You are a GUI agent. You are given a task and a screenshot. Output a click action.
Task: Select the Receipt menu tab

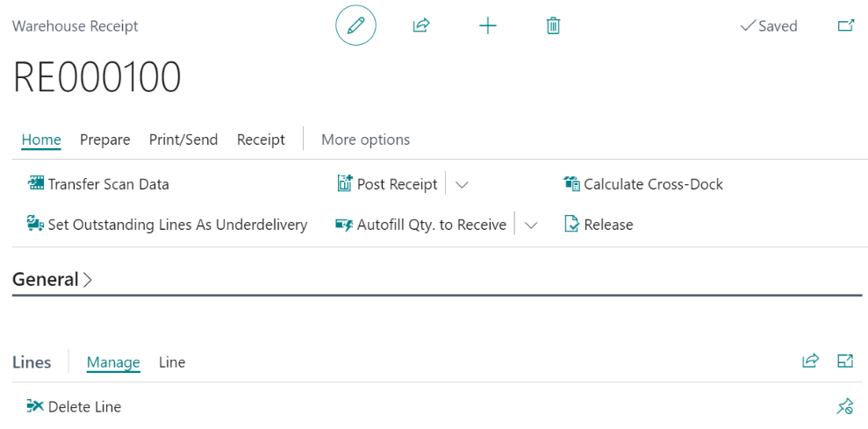(261, 139)
